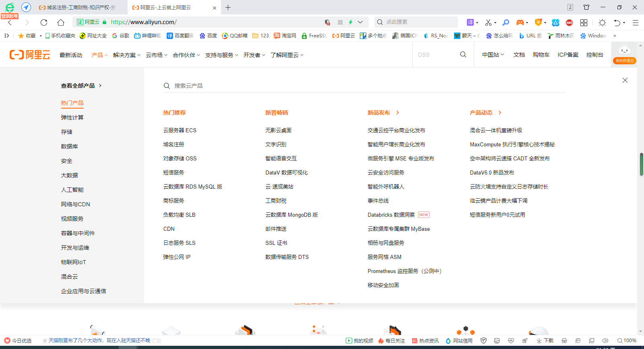Image resolution: width=644 pixels, height=349 pixels.
Task: Expand the 了解阿里云 dropdown
Action: [287, 55]
